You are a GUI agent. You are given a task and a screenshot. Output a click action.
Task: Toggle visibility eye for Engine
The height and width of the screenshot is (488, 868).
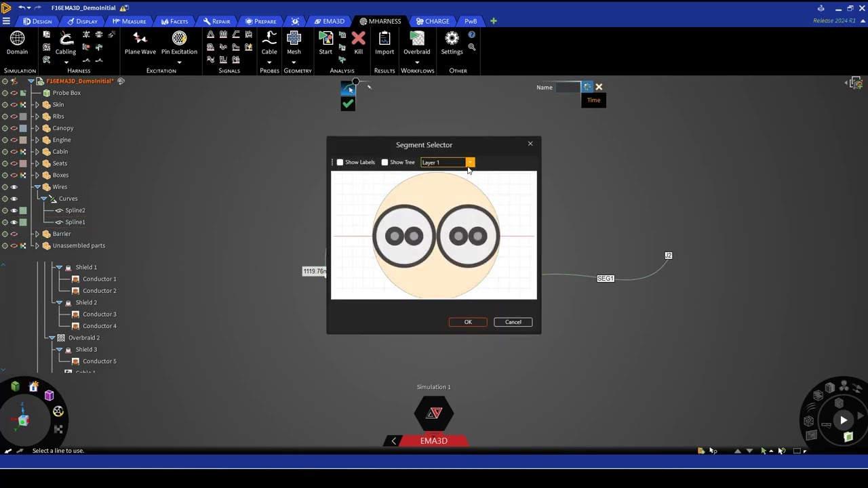tap(14, 140)
